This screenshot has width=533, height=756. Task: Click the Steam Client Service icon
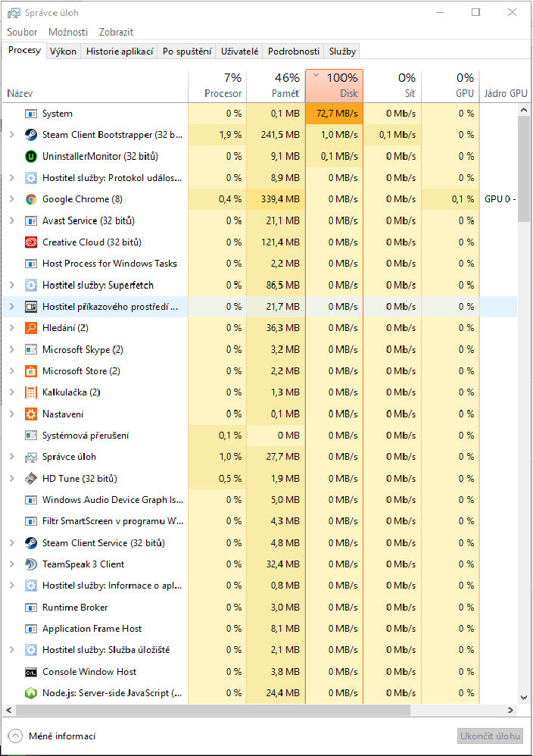[31, 543]
